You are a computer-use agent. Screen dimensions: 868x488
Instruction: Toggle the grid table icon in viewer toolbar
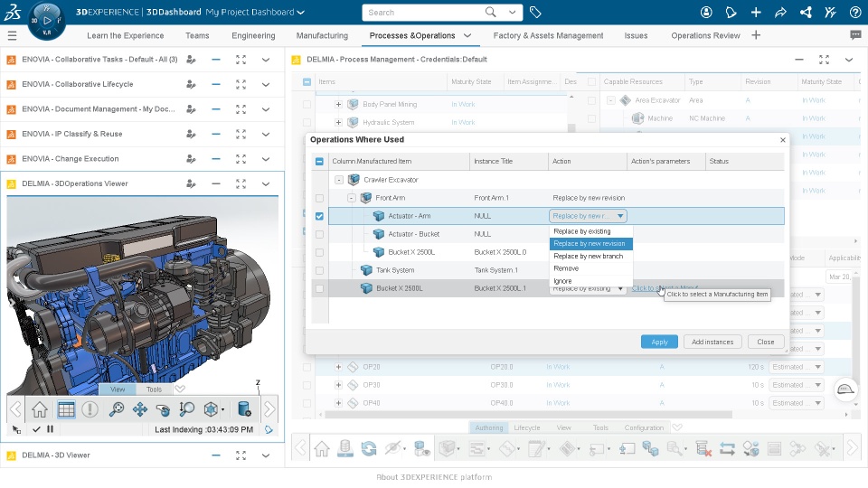click(x=66, y=409)
